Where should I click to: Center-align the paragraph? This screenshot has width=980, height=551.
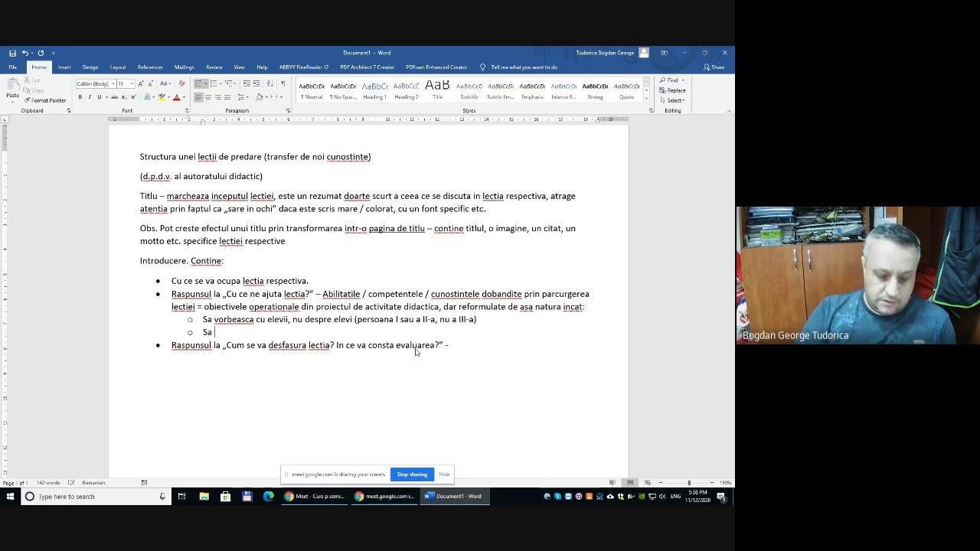point(207,97)
